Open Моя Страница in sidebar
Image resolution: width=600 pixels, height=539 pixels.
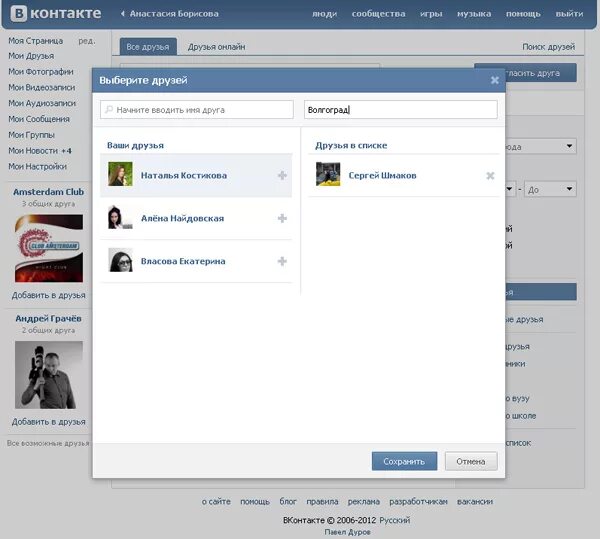[x=36, y=41]
